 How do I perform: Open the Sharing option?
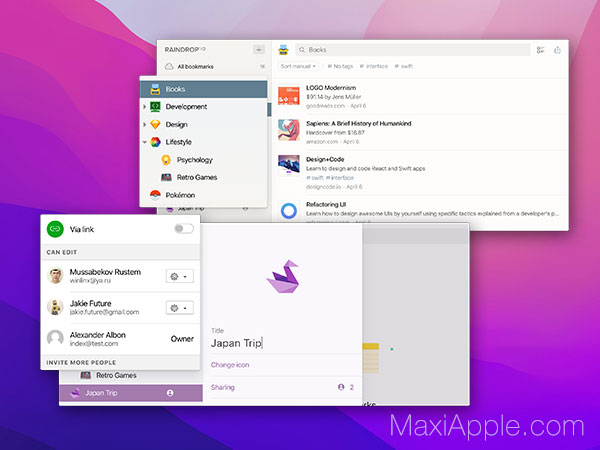pos(282,387)
